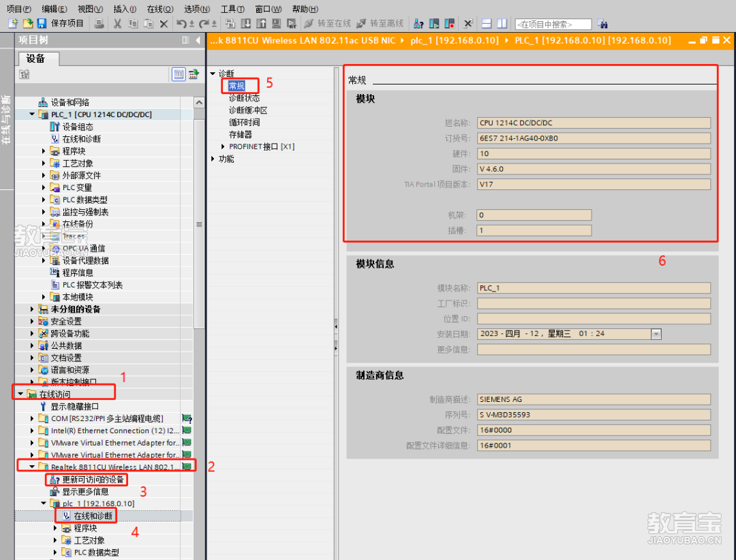
Task: Click the Save Project (保存项目) disk icon
Action: [42, 24]
